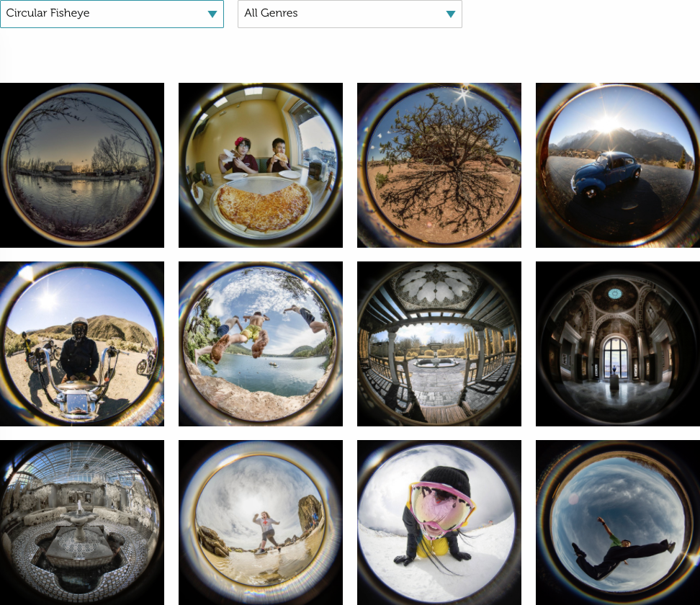Open the desert tree shadow photo
The height and width of the screenshot is (605, 700).
(439, 165)
